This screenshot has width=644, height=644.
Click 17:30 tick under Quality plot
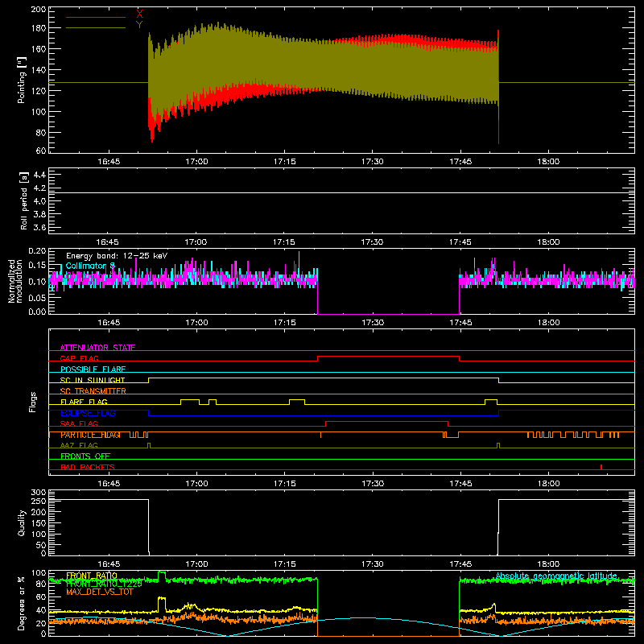(373, 564)
